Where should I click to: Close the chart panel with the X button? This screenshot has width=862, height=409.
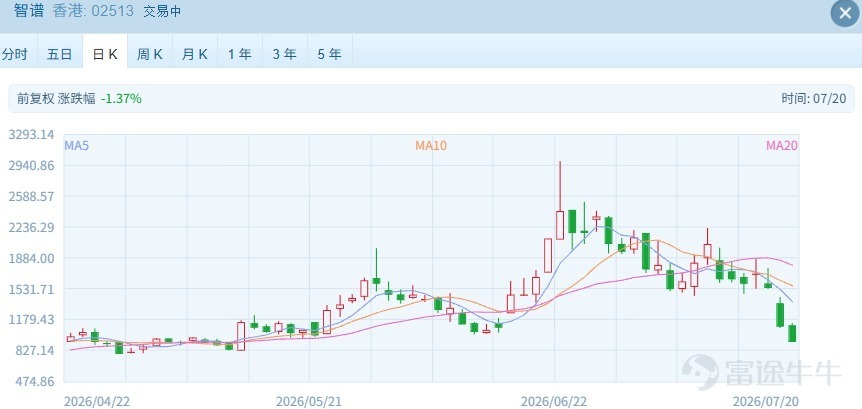pyautogui.click(x=844, y=14)
